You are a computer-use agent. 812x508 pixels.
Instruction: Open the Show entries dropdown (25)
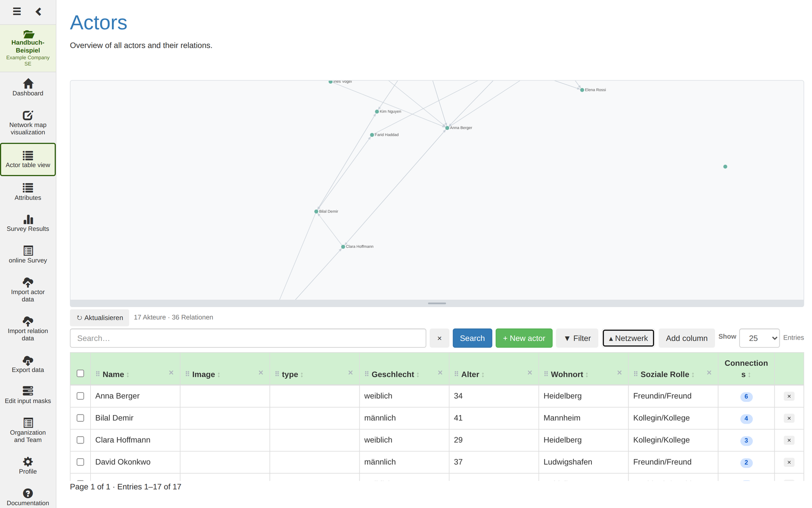click(759, 338)
